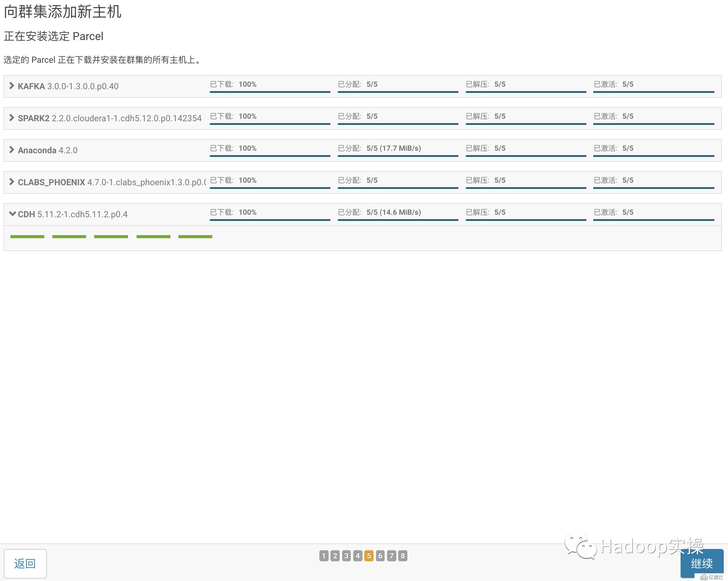The width and height of the screenshot is (728, 581).
Task: Click CDH 已下载 progress bar
Action: coord(270,220)
